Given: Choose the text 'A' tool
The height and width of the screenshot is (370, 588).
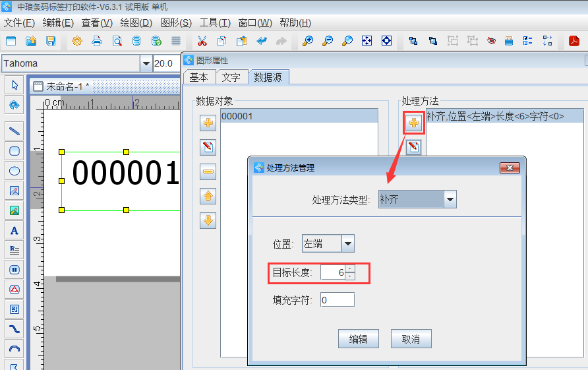Looking at the screenshot, I should coord(15,230).
